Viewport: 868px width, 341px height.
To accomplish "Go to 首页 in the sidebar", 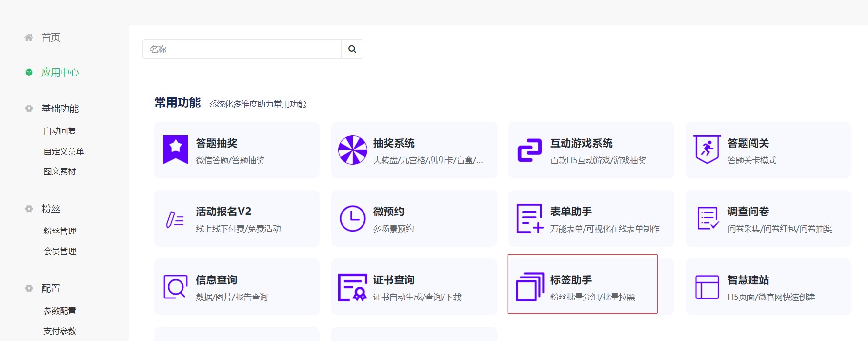I will pyautogui.click(x=51, y=37).
